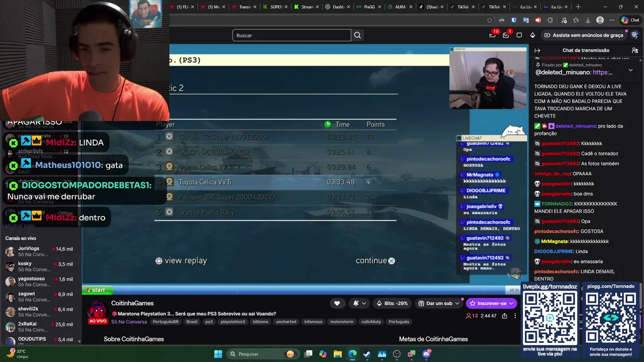Open Edge settings and more (three dots)
The width and height of the screenshot is (644, 362).
point(612,20)
